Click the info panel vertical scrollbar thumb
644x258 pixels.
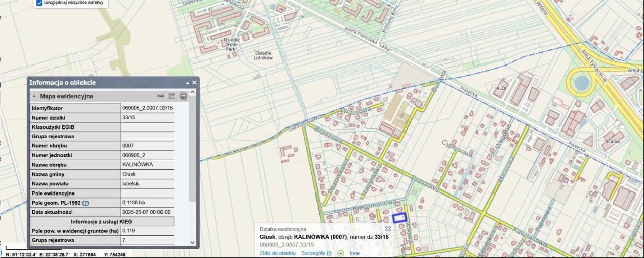point(192,149)
